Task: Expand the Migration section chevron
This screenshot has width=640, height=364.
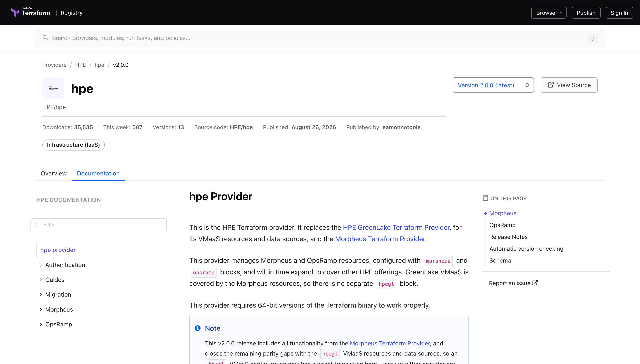Action: click(41, 294)
